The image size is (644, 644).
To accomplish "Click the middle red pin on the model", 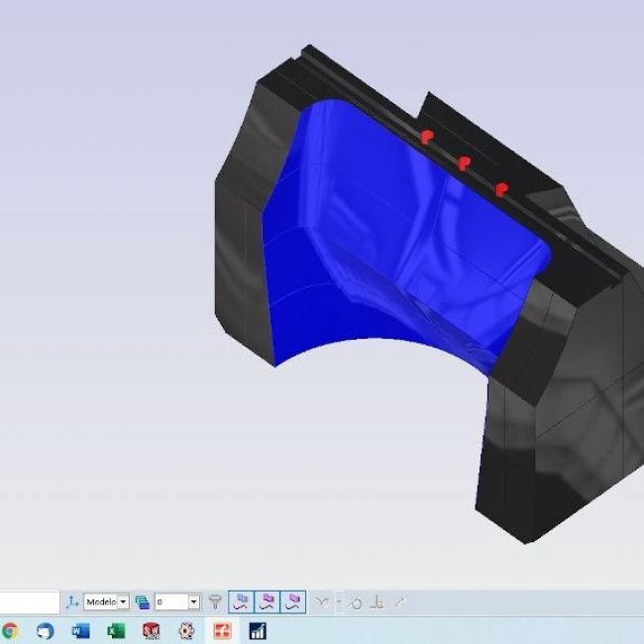I will click(463, 162).
